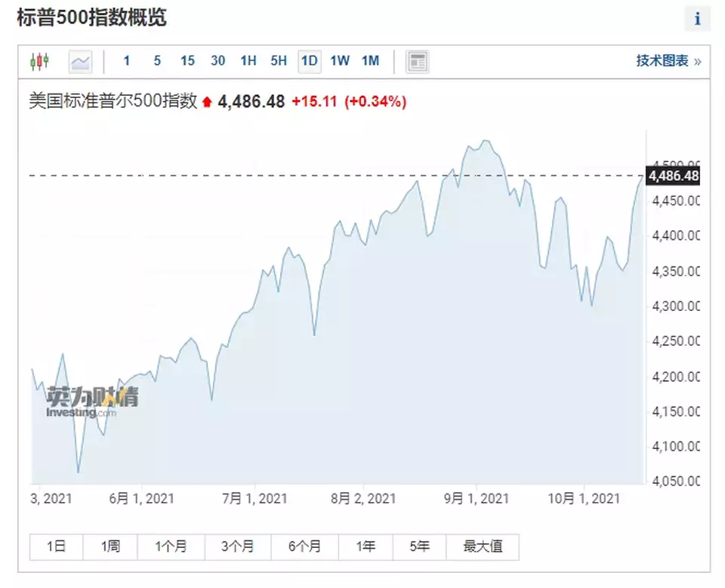Select the 5 minute interval
Viewport: 725px width, 588px height.
click(x=157, y=60)
